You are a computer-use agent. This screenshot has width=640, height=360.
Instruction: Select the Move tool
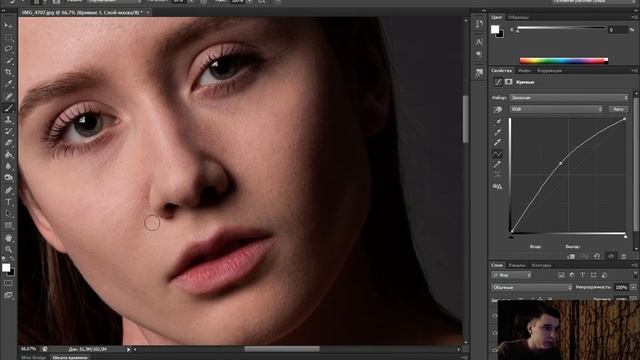coord(8,25)
